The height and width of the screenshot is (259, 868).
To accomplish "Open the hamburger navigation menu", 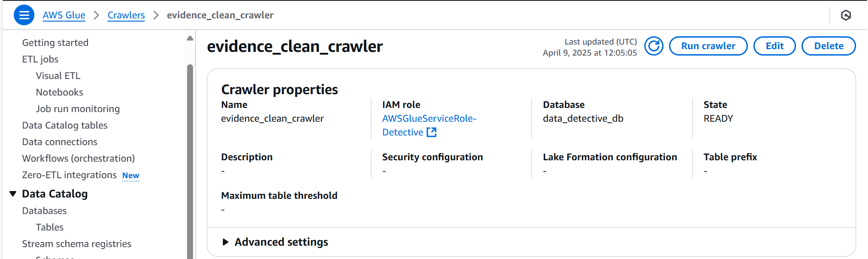I will pyautogui.click(x=24, y=15).
